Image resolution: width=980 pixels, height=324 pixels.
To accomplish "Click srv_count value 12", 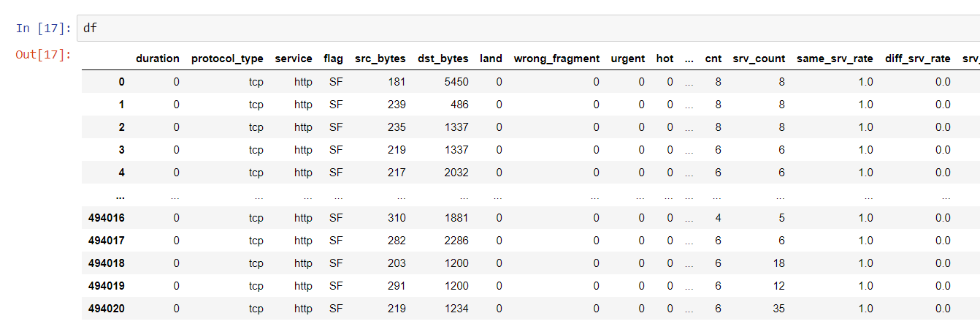I will coord(779,286).
